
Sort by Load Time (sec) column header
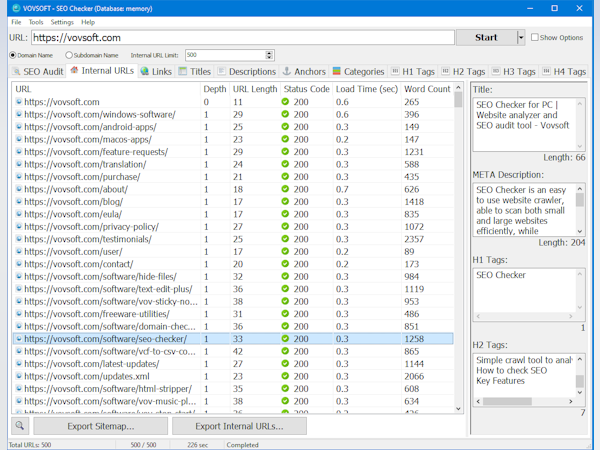tap(367, 89)
